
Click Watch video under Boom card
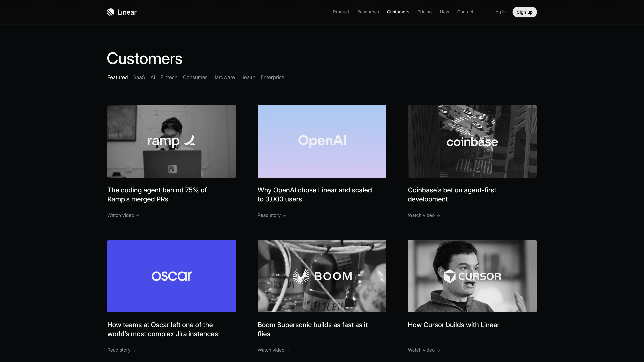click(274, 350)
